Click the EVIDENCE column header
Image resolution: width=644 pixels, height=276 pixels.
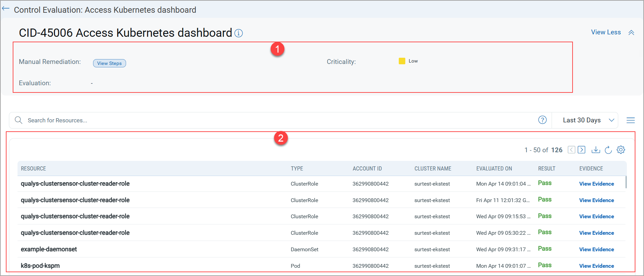[x=591, y=168]
